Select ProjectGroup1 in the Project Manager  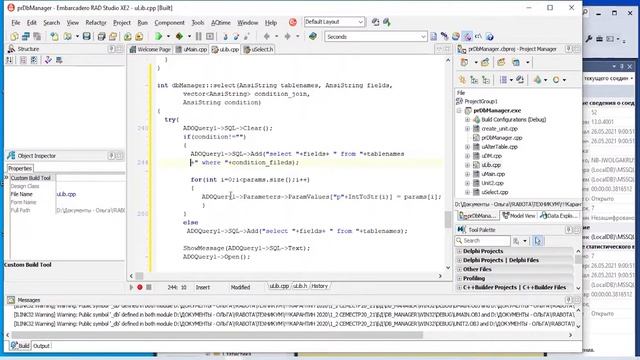click(x=481, y=101)
